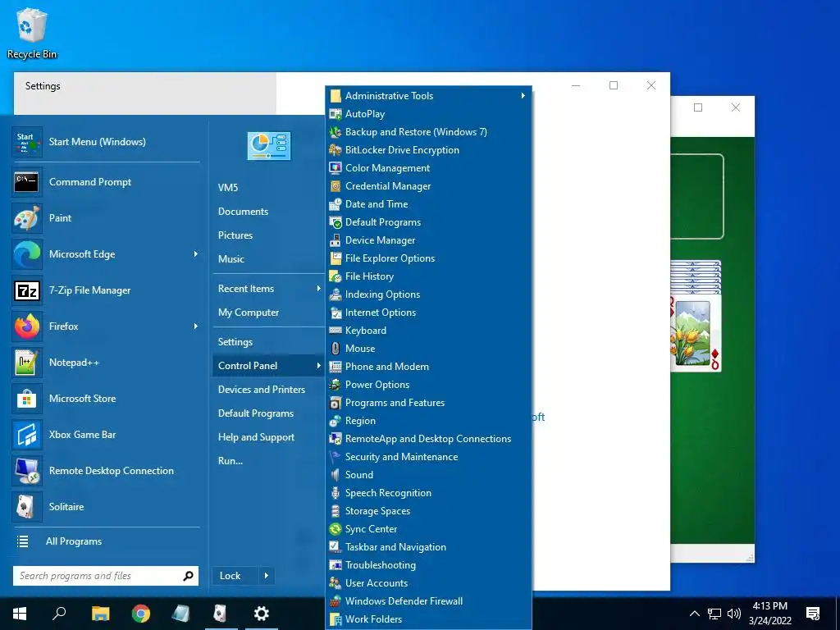Click the Solitaire card deck pile
The width and height of the screenshot is (840, 630).
coord(696,316)
